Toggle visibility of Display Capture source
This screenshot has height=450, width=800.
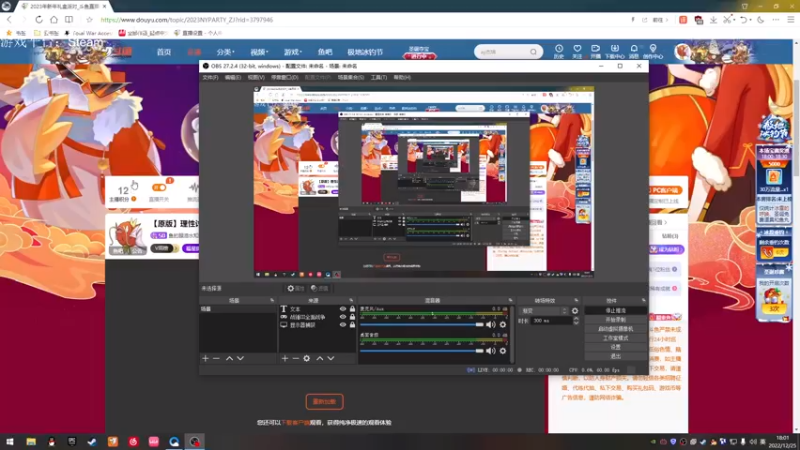(343, 324)
